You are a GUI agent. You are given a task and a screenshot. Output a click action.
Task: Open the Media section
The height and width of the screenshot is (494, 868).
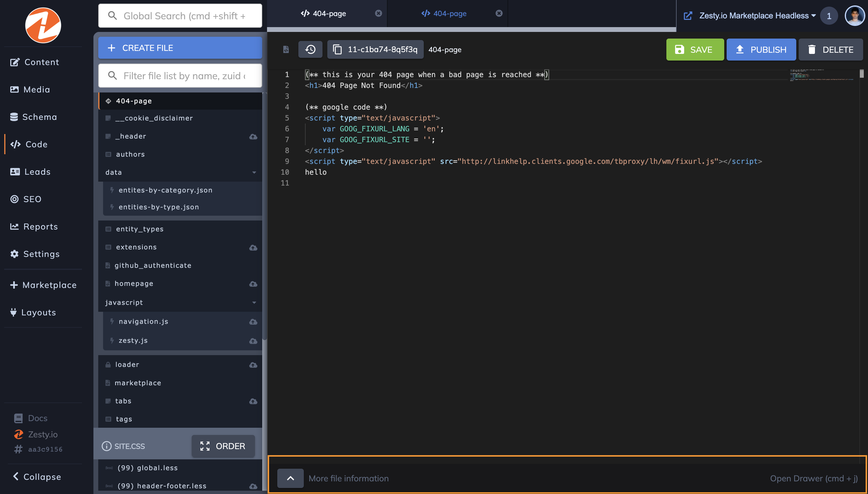click(x=30, y=89)
